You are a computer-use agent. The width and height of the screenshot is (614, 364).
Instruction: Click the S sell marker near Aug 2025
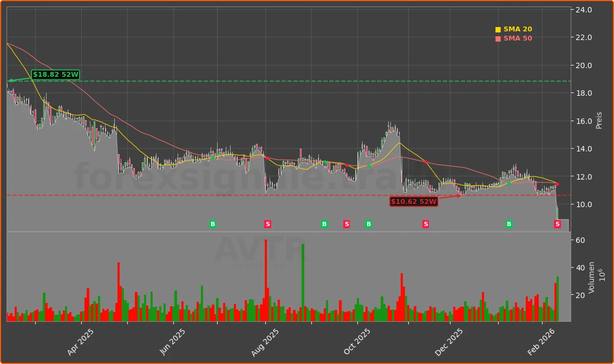pos(267,224)
